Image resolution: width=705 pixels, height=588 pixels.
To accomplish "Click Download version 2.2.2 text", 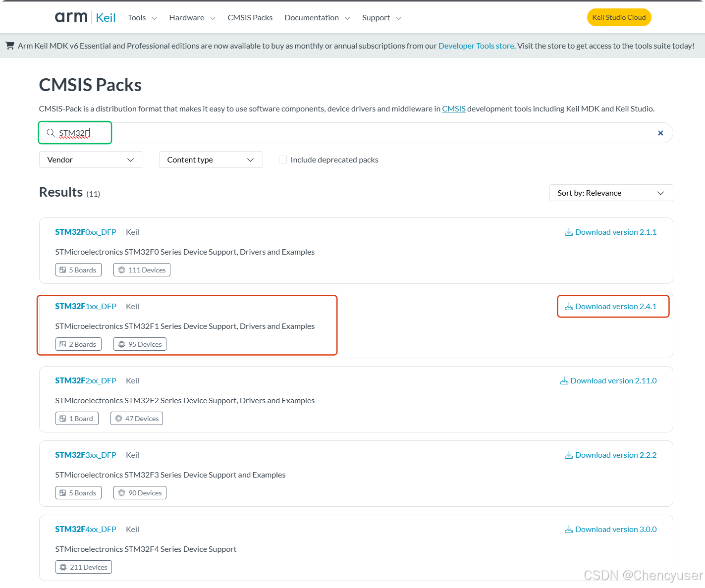I will pyautogui.click(x=616, y=455).
